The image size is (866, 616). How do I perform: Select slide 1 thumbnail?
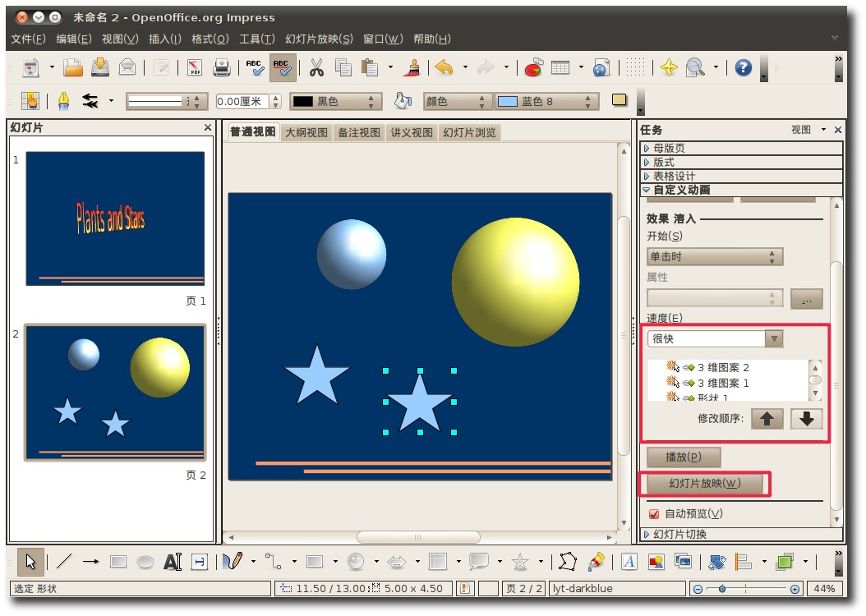point(115,218)
